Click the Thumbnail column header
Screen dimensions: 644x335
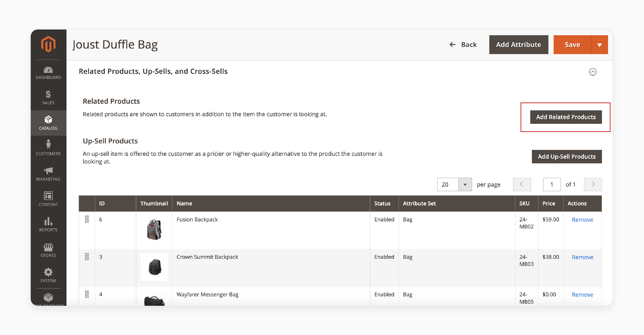tap(154, 203)
